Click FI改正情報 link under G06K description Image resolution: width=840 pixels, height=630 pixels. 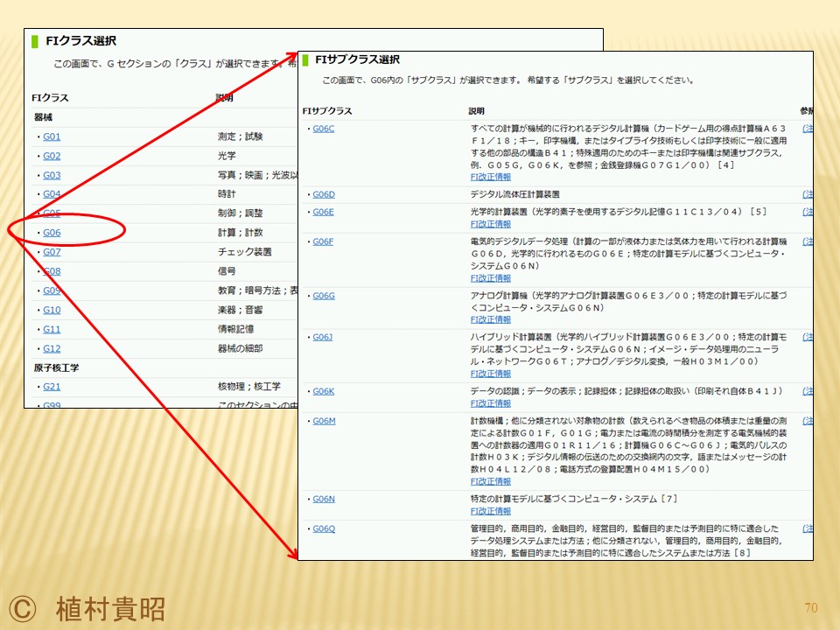pos(491,403)
